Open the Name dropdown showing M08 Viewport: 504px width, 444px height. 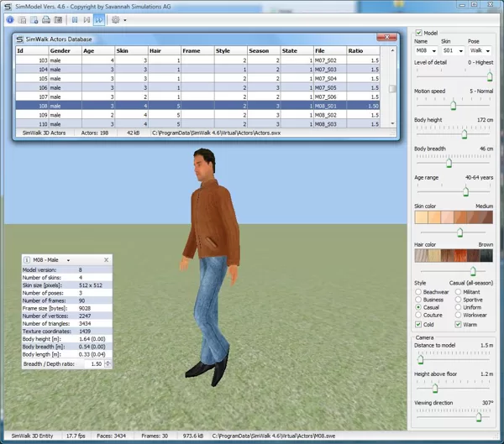(x=426, y=50)
